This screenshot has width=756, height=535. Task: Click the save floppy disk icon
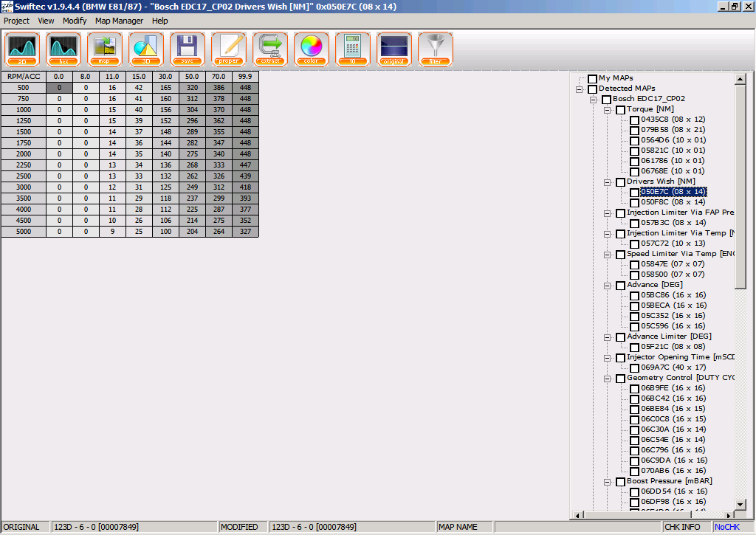(188, 49)
